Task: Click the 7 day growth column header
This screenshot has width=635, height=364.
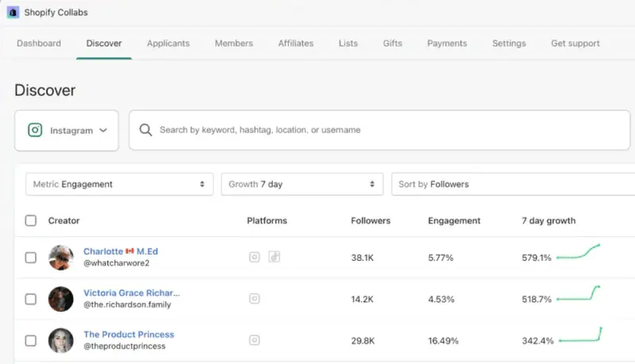Action: tap(548, 220)
